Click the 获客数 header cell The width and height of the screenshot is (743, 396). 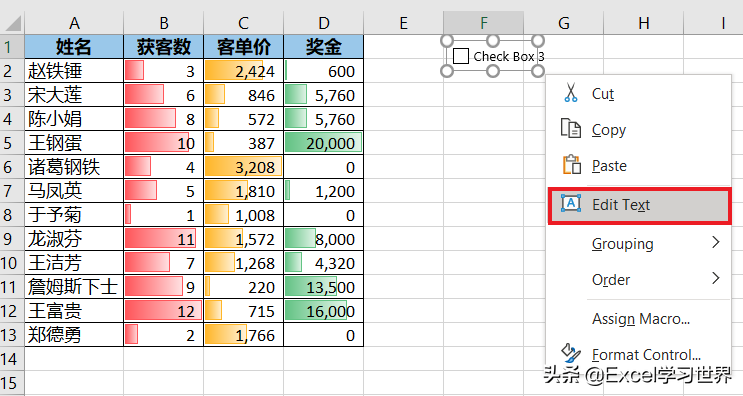pyautogui.click(x=163, y=46)
